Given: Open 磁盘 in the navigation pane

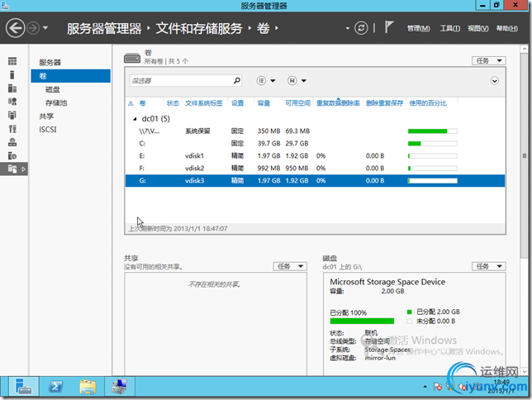Looking at the screenshot, I should tap(53, 89).
